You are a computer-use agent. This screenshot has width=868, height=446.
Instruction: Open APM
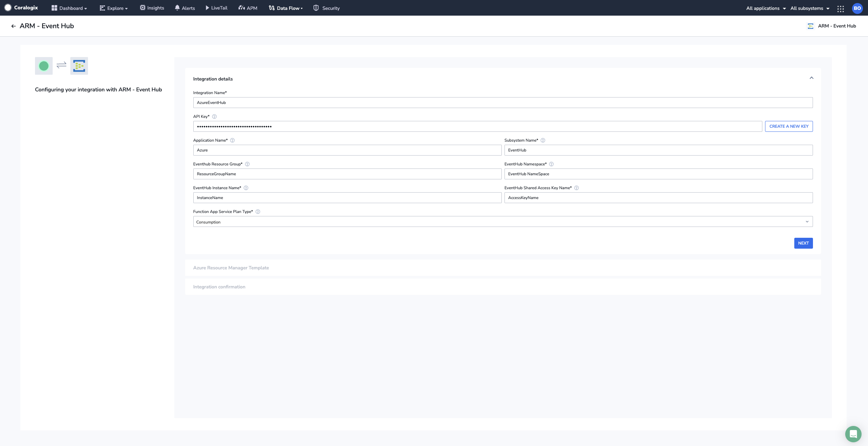248,8
